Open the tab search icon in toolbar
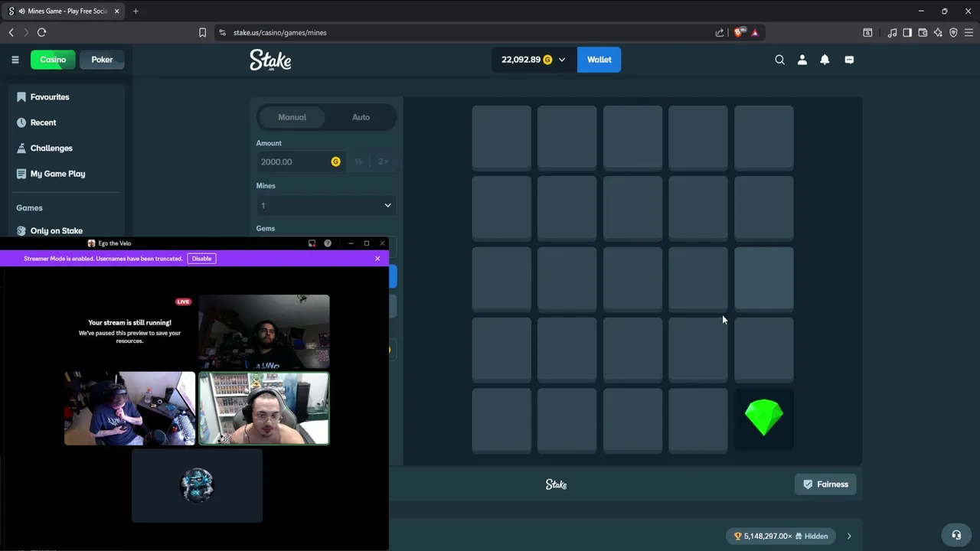Screen dimensions: 980x551 click(867, 33)
